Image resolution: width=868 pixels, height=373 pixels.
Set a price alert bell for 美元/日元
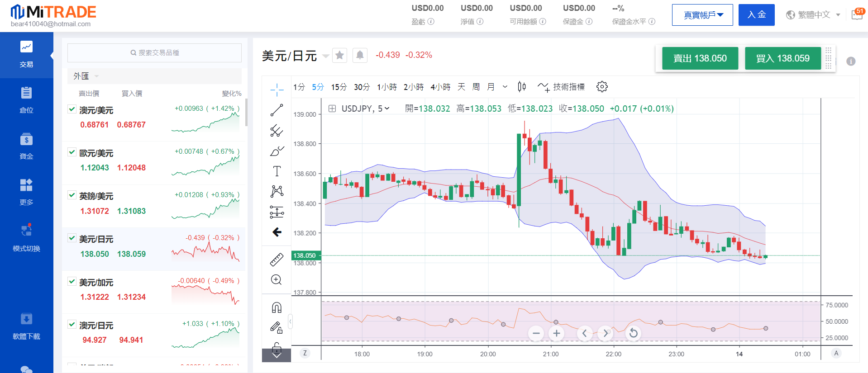tap(360, 55)
